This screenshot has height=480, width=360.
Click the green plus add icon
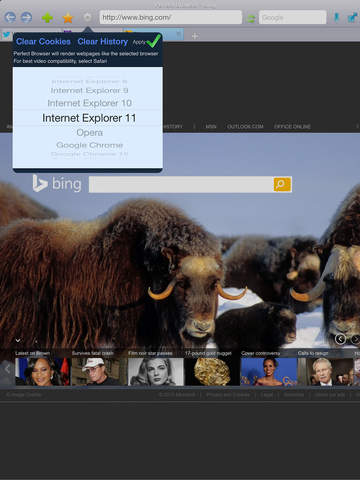[x=47, y=18]
